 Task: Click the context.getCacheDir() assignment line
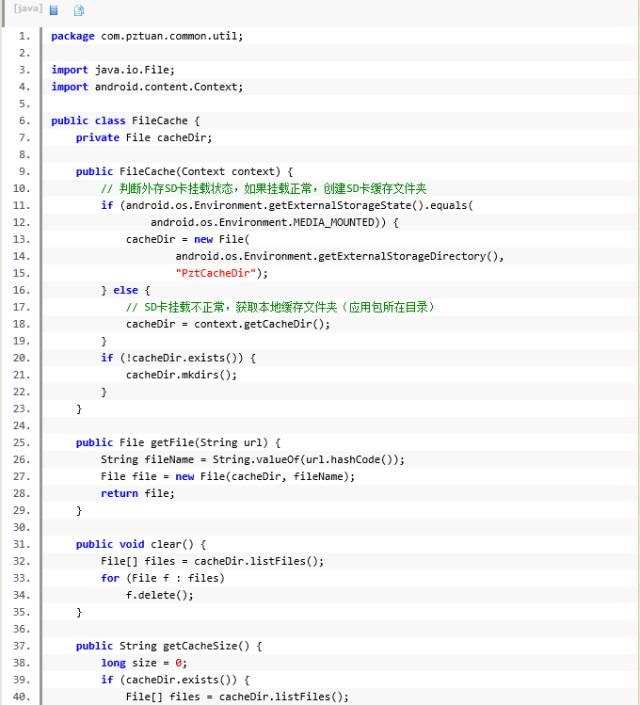point(227,324)
